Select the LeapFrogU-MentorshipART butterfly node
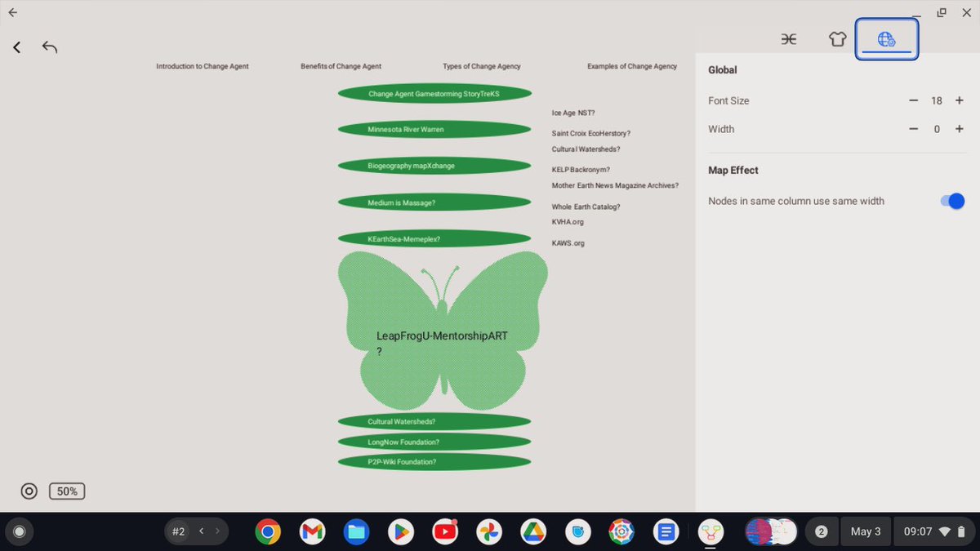Image resolution: width=980 pixels, height=551 pixels. tap(442, 335)
